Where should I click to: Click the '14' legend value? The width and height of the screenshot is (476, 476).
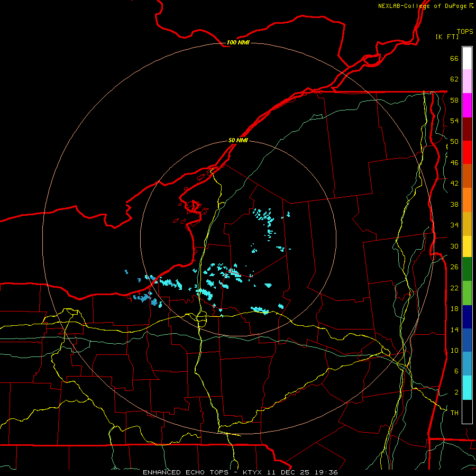454,329
